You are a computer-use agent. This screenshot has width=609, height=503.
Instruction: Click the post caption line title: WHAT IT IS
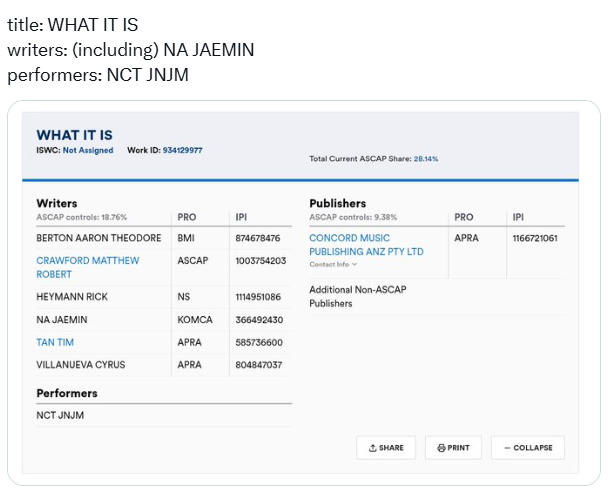73,25
